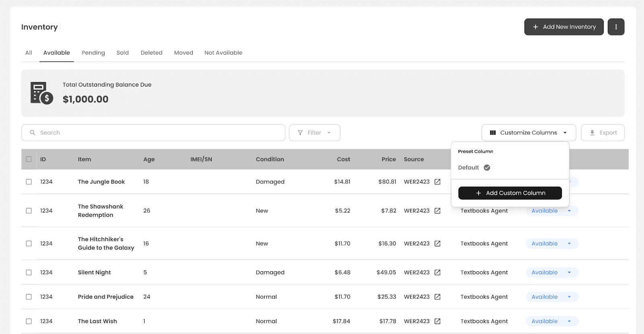Click the $49.05 price cell
Screen dimensions: 644x334
coord(386,272)
